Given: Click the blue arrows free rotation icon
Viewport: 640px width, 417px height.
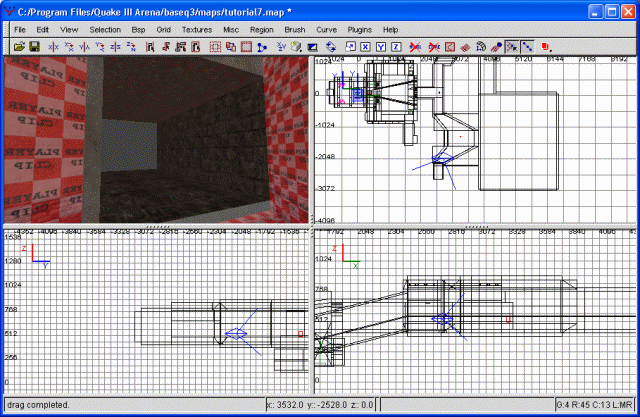Looking at the screenshot, I should click(331, 47).
